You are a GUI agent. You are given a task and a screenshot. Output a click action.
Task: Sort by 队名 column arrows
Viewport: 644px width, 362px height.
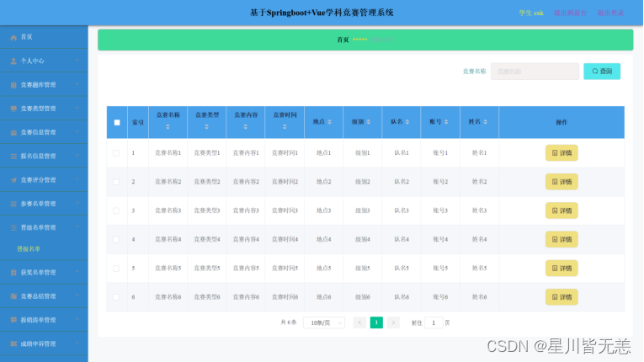click(407, 121)
